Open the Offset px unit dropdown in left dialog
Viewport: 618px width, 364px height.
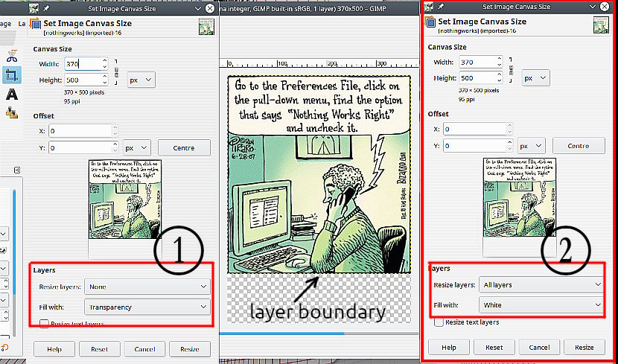tap(137, 148)
